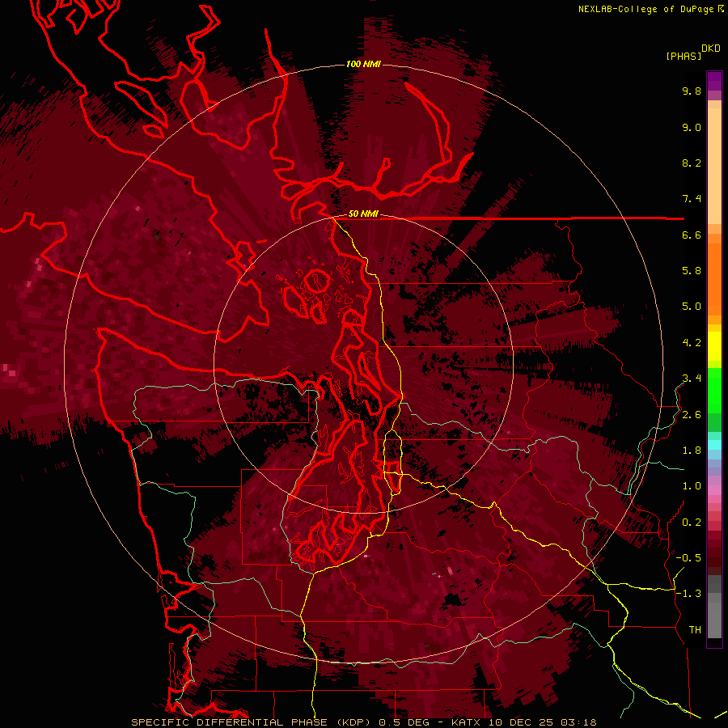The height and width of the screenshot is (728, 728).
Task: Click the -1.3 legend value
Action: (x=688, y=594)
